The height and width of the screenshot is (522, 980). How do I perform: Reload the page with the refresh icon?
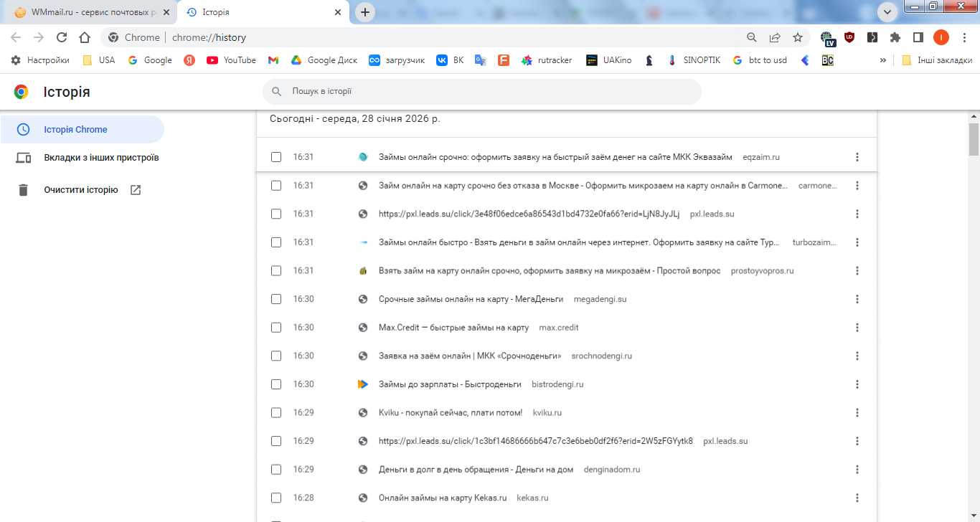tap(62, 37)
